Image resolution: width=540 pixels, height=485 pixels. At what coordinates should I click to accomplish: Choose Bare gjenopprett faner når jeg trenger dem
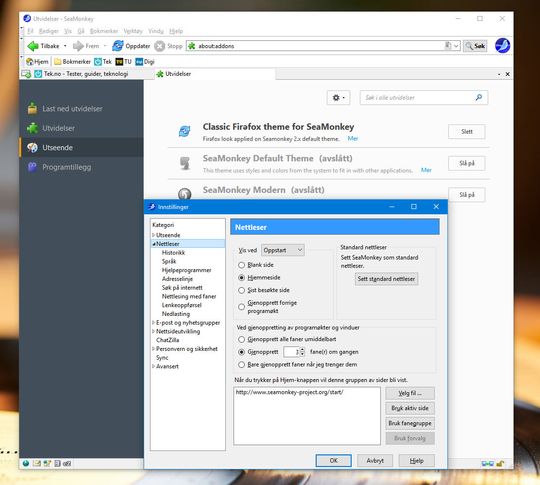tap(241, 364)
